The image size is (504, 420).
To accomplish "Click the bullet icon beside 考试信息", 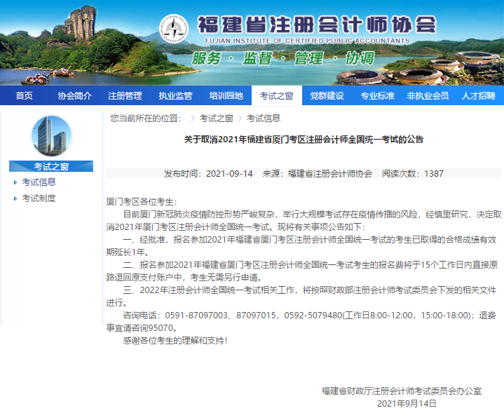I will click(15, 183).
